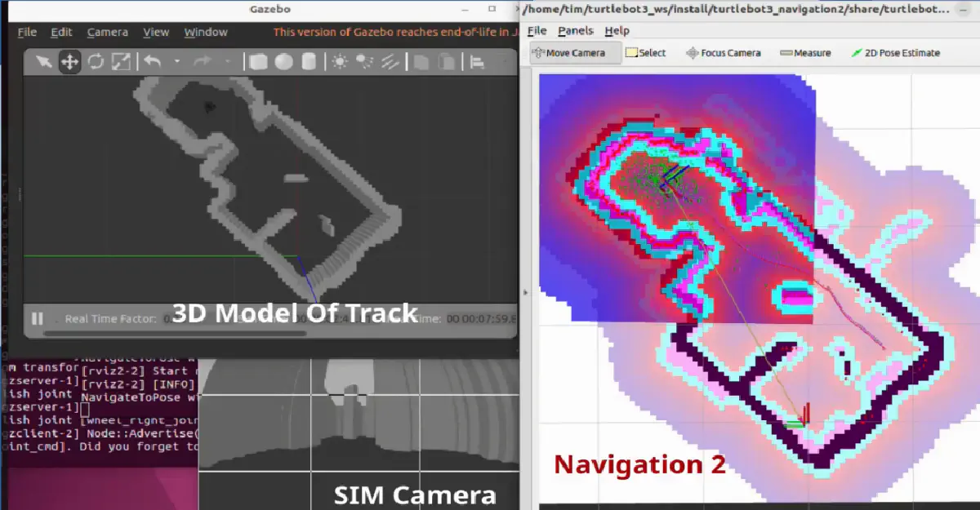Click the Real Time Factor label

tap(111, 319)
